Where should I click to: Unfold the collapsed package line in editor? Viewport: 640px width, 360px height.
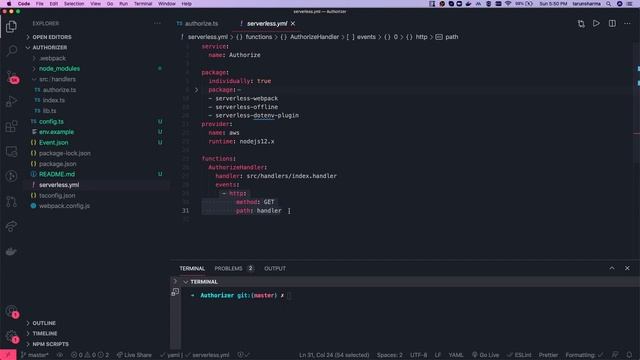(x=196, y=90)
